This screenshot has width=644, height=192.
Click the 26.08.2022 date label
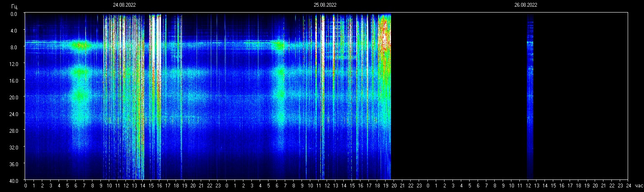tap(526, 5)
